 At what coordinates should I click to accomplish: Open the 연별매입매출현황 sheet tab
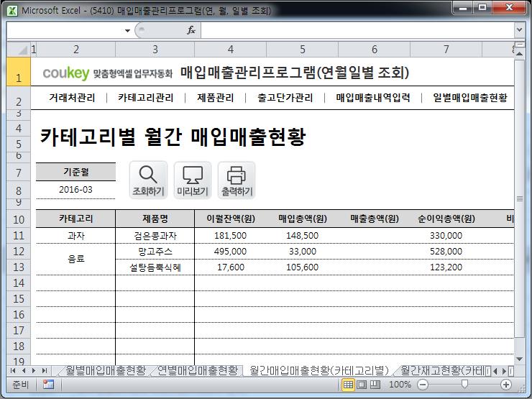pyautogui.click(x=198, y=370)
